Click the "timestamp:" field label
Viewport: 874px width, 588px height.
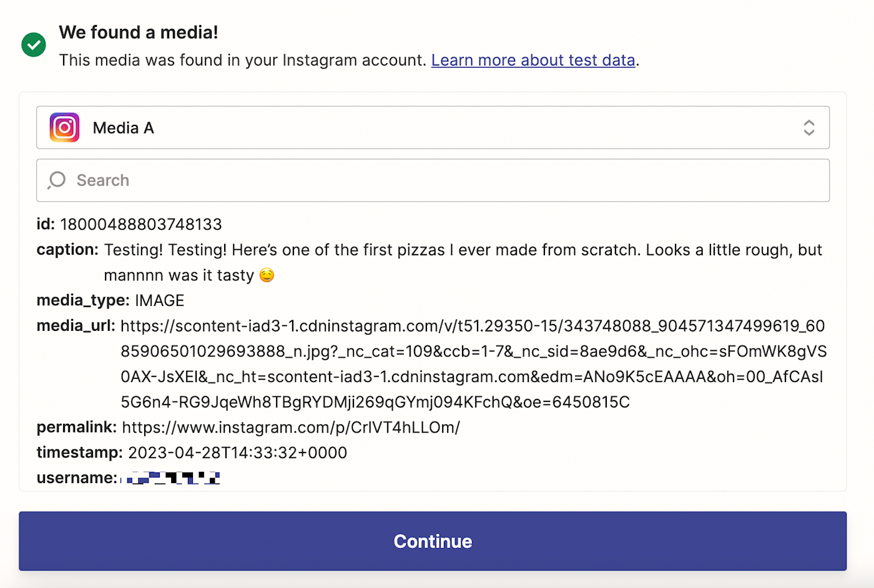point(79,453)
